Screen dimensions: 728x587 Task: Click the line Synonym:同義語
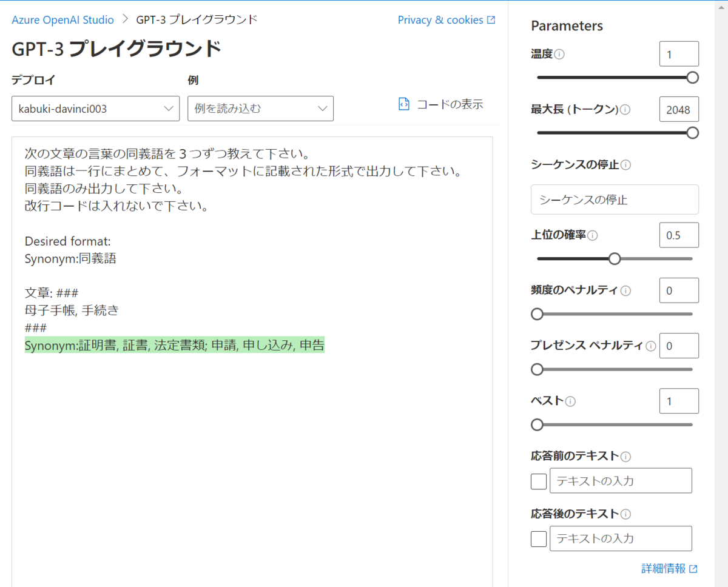(x=70, y=259)
